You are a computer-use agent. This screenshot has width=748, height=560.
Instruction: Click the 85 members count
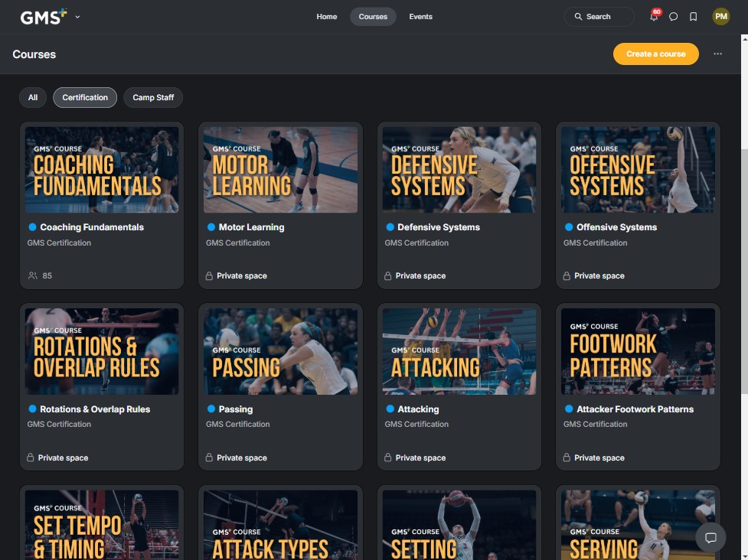pos(47,276)
